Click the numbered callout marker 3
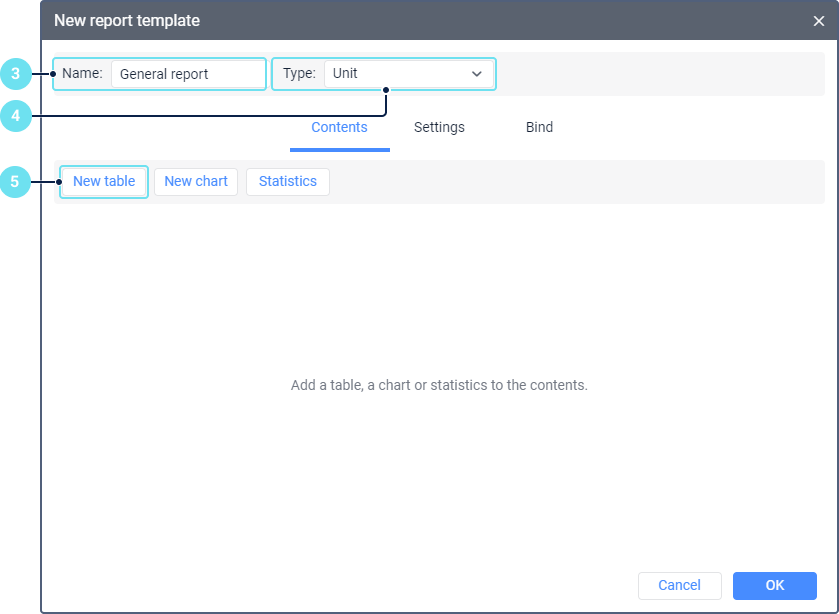This screenshot has width=839, height=614. 15,73
